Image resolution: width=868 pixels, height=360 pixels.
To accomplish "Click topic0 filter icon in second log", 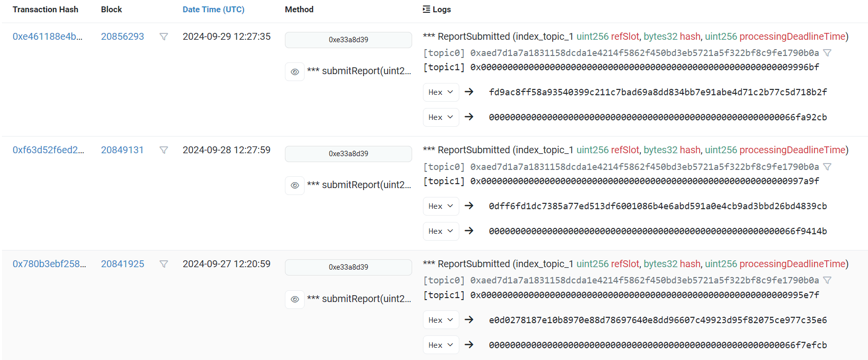I will point(827,167).
